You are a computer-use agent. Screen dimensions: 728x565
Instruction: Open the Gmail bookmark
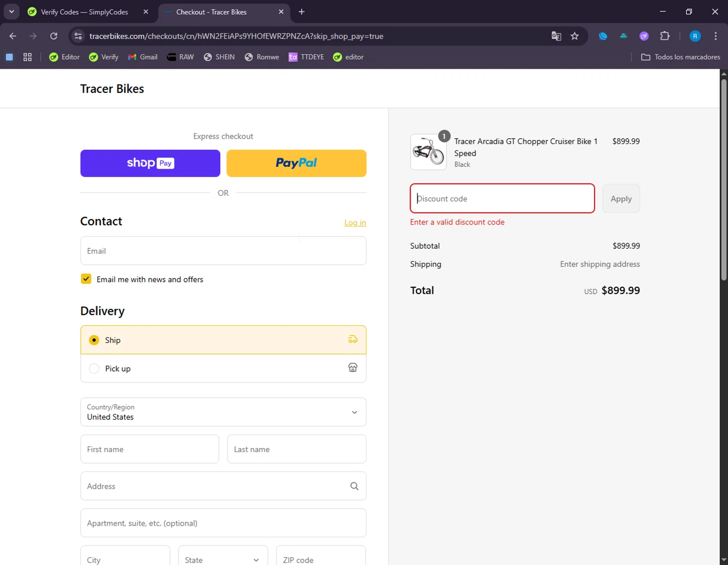click(x=143, y=57)
